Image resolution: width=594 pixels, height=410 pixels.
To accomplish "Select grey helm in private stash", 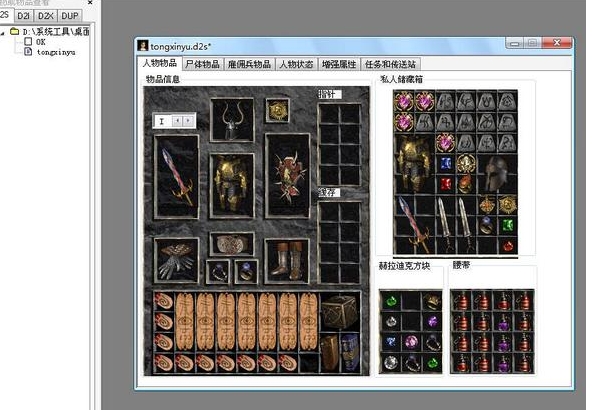I will (497, 174).
